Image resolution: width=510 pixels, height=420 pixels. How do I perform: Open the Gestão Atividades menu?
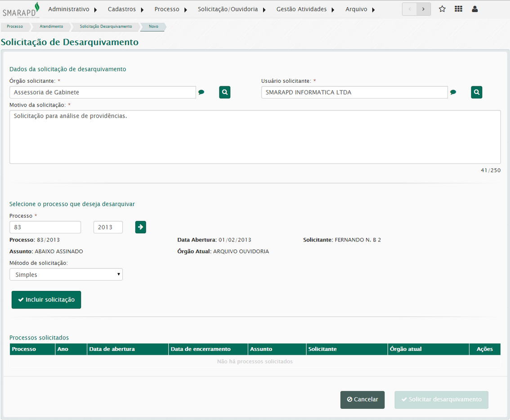pyautogui.click(x=305, y=9)
